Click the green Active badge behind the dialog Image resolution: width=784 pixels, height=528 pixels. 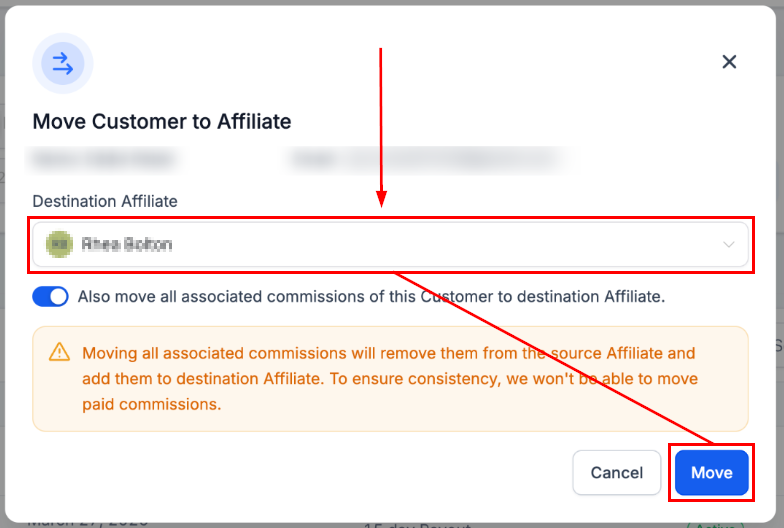(x=716, y=524)
